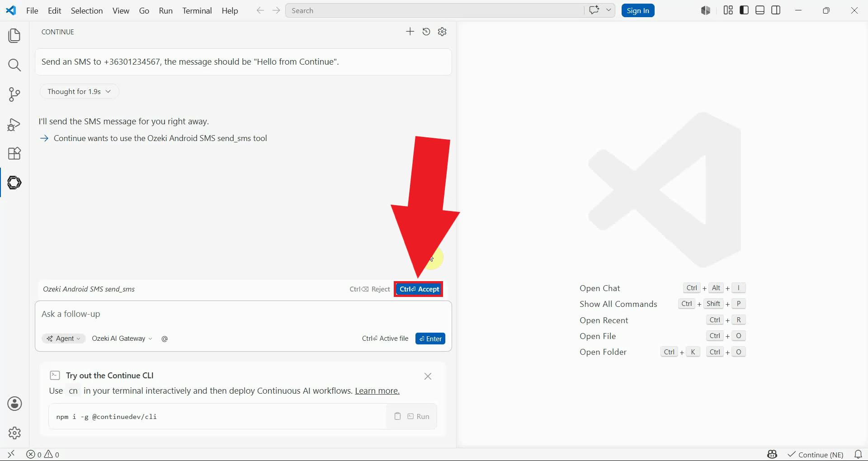Open the Edit menu
Image resolution: width=868 pixels, height=461 pixels.
pyautogui.click(x=54, y=10)
